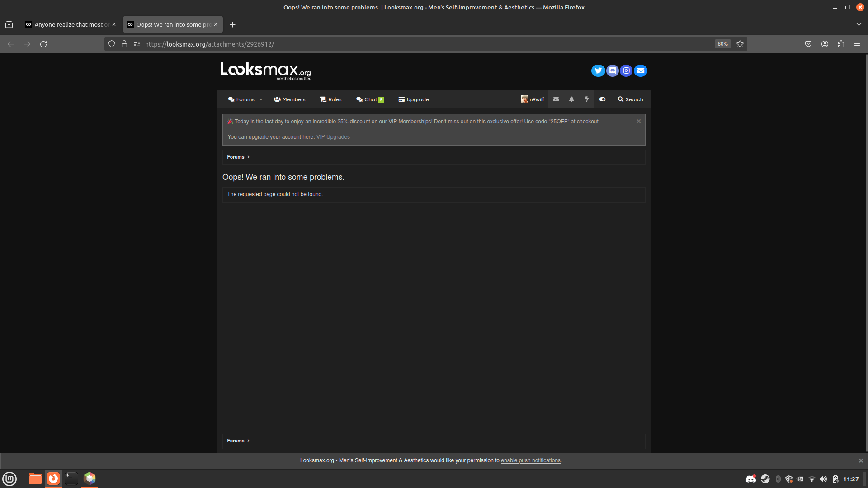Open the email contact icon in header

coord(641,70)
